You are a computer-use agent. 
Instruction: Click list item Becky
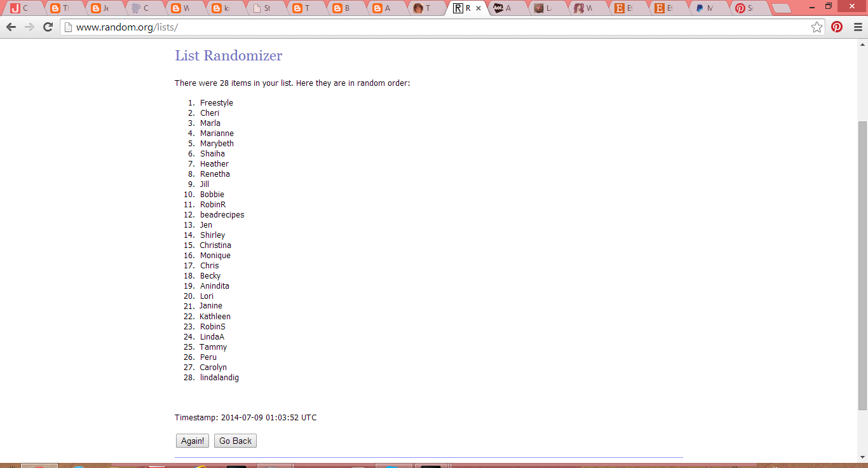[x=210, y=276]
